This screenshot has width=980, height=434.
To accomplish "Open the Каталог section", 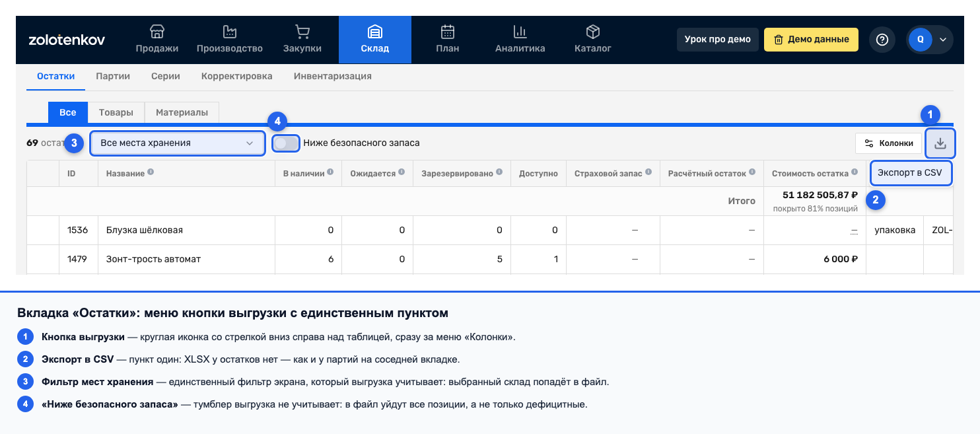I will point(593,40).
